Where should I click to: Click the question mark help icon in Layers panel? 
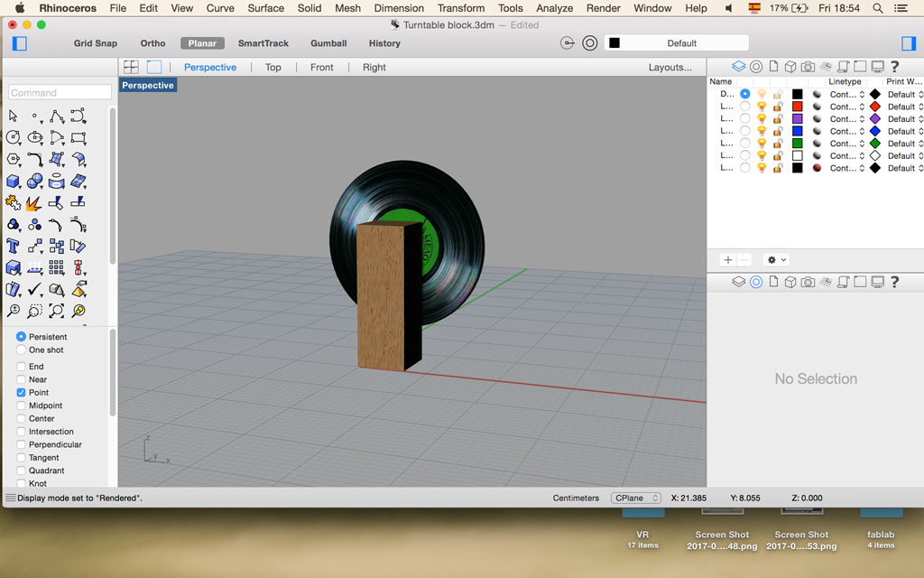894,67
